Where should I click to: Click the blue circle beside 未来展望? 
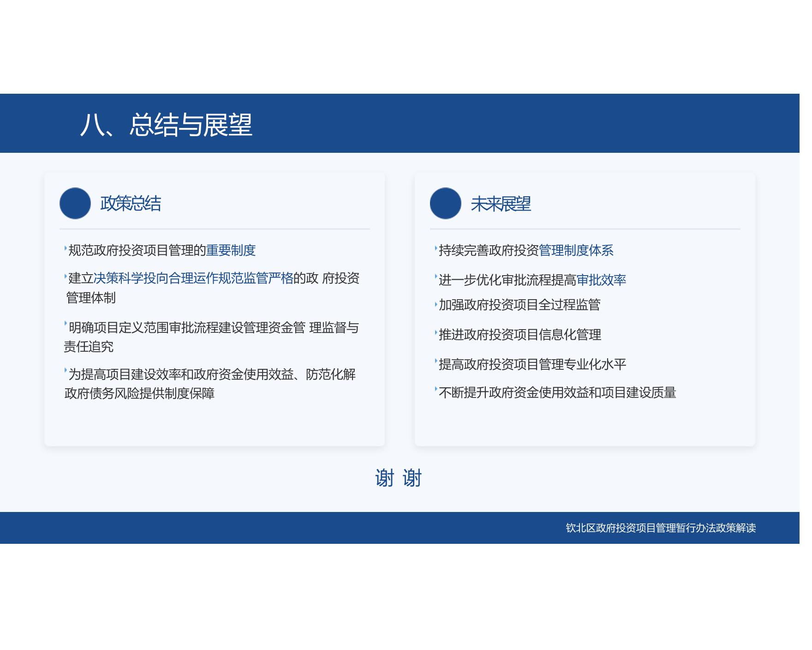click(x=445, y=203)
